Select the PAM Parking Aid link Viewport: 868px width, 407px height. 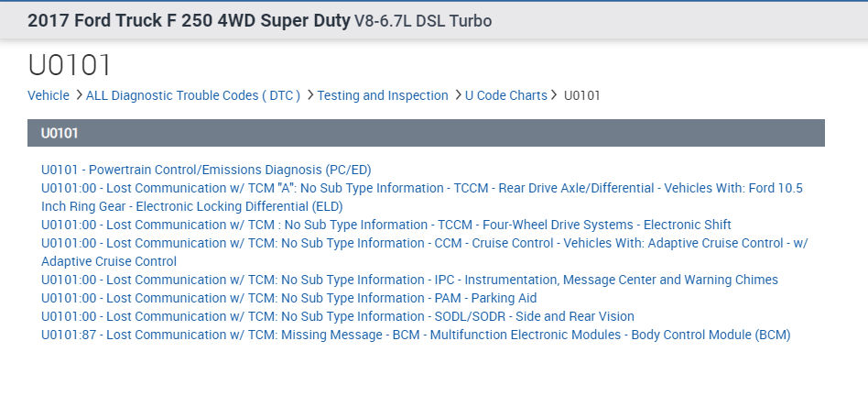288,298
